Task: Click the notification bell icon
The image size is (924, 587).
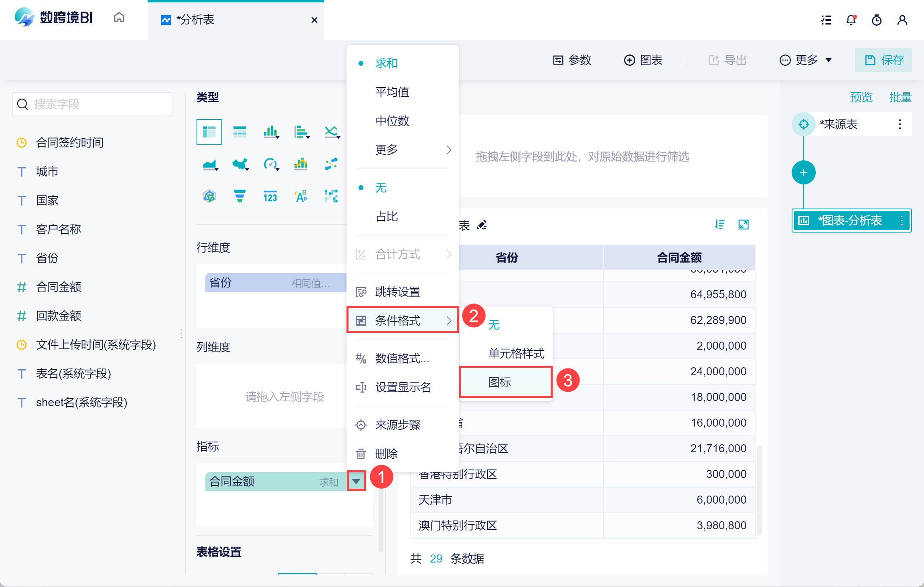Action: point(851,20)
